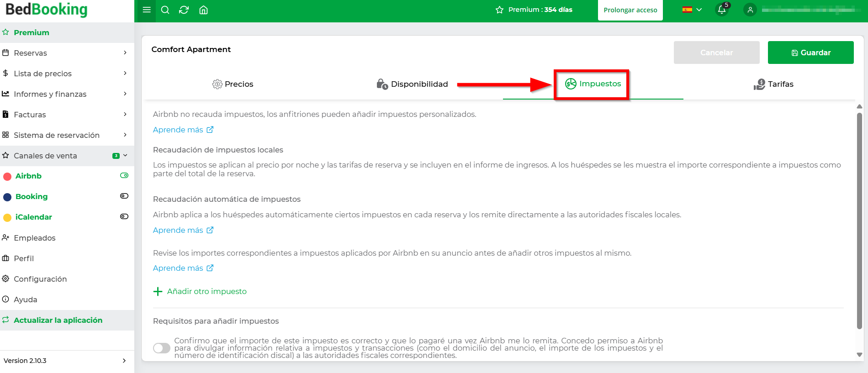Image resolution: width=868 pixels, height=373 pixels.
Task: Click Actualizar la aplicación link
Action: coord(58,320)
